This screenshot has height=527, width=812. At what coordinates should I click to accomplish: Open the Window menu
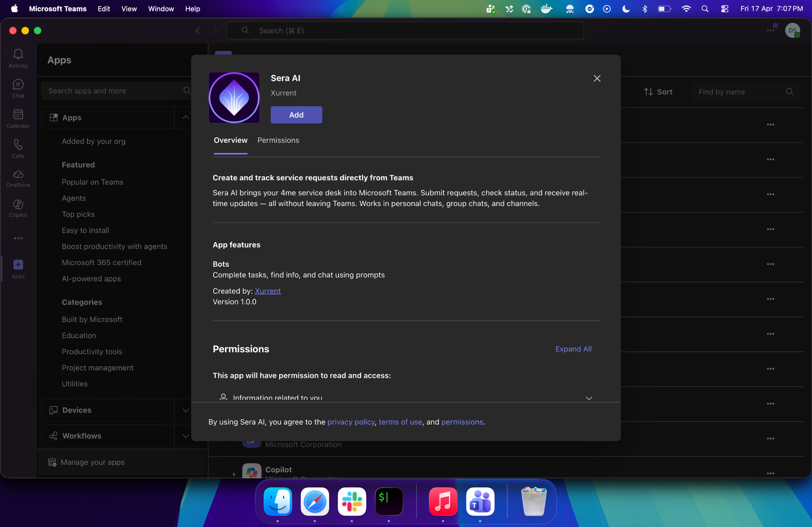[x=161, y=9]
